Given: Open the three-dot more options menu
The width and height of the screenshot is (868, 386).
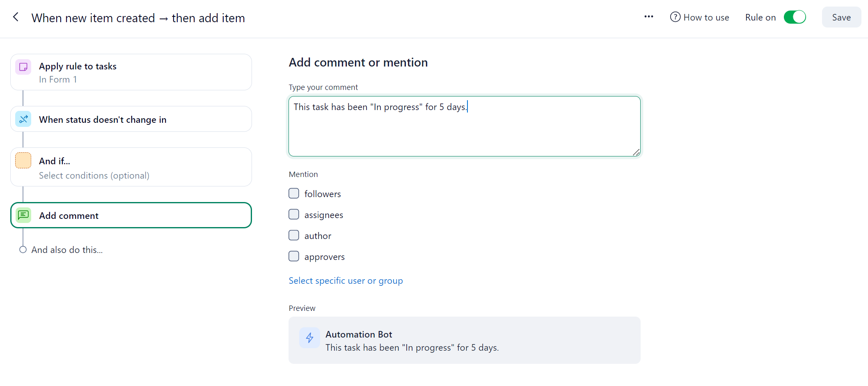Looking at the screenshot, I should 648,17.
